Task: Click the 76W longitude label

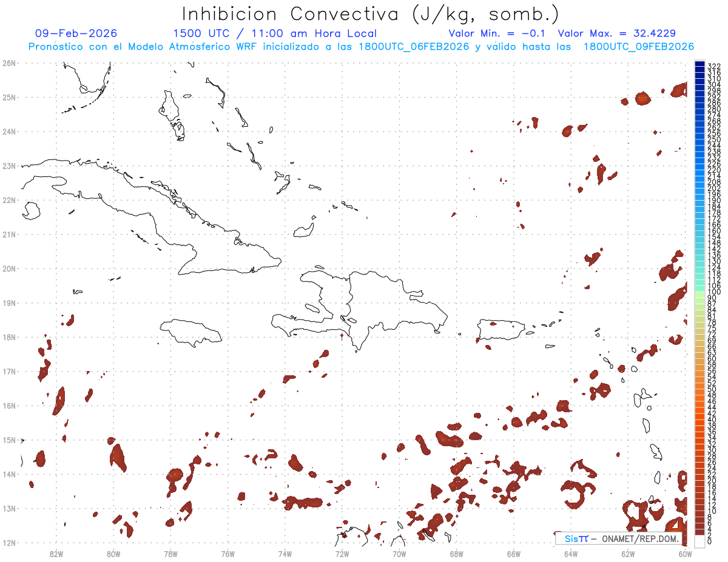Action: tap(227, 553)
